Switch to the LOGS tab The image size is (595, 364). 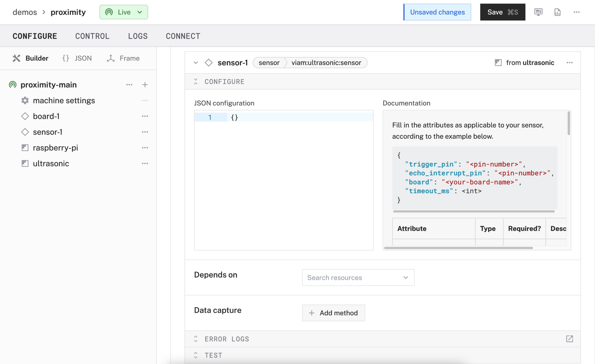coord(138,36)
